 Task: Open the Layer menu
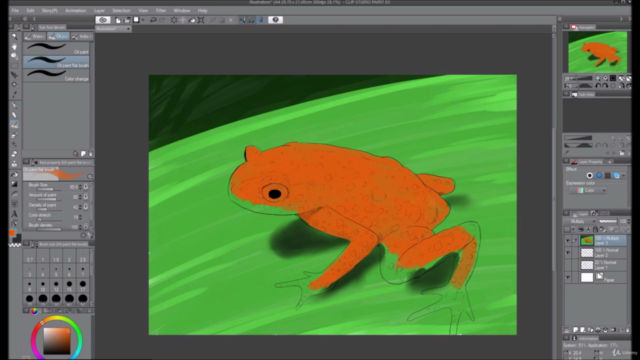point(99,11)
